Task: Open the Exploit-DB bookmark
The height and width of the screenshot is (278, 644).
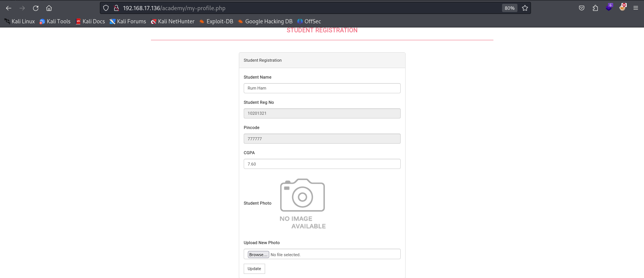Action: pyautogui.click(x=216, y=21)
